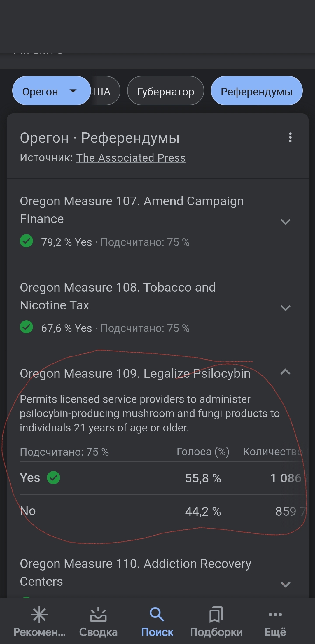Image resolution: width=315 pixels, height=644 pixels.
Task: Tap the green check next to Yes
Action: (x=54, y=478)
